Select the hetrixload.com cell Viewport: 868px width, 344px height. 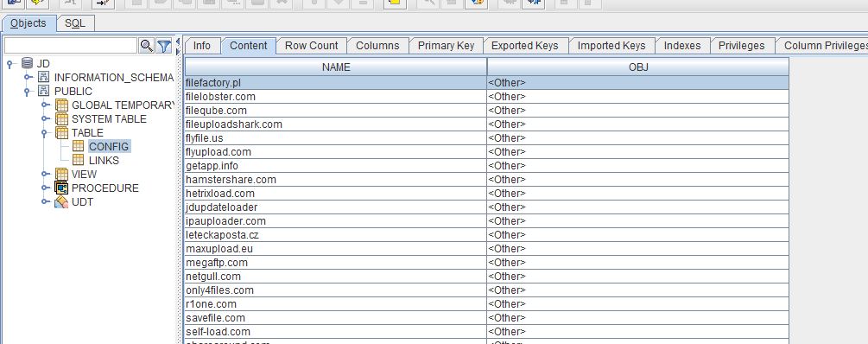click(x=336, y=194)
